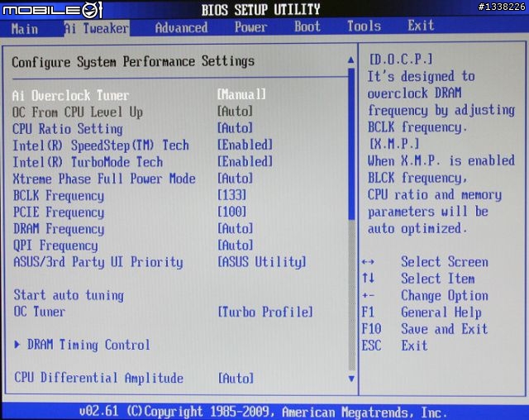The image size is (529, 420).
Task: Expand DRAM Timing Control submenu arrow
Action: coord(17,345)
